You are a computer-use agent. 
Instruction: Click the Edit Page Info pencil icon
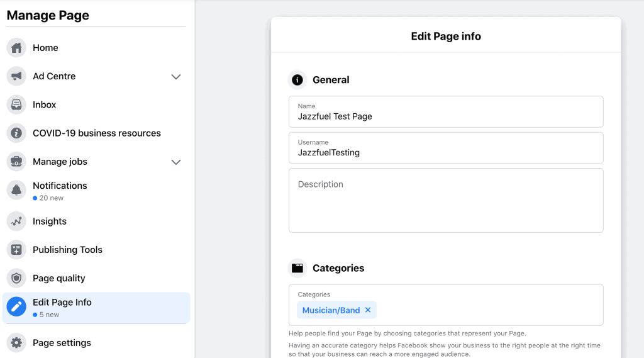pyautogui.click(x=16, y=306)
